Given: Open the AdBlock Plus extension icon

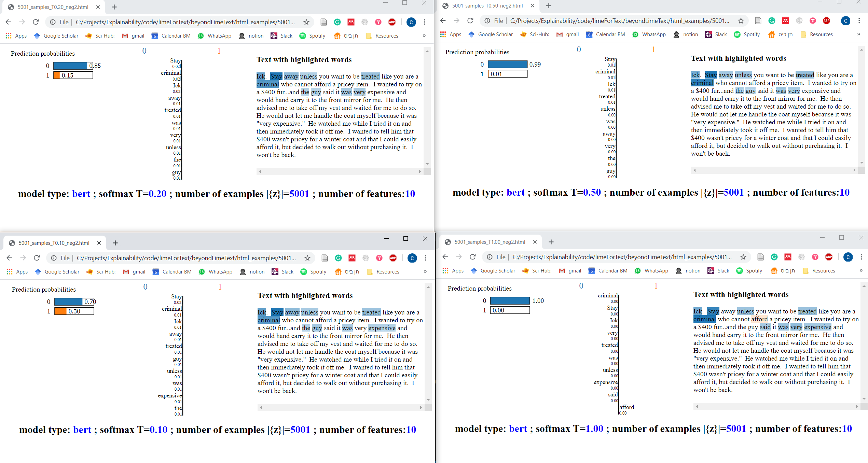Looking at the screenshot, I should 392,22.
